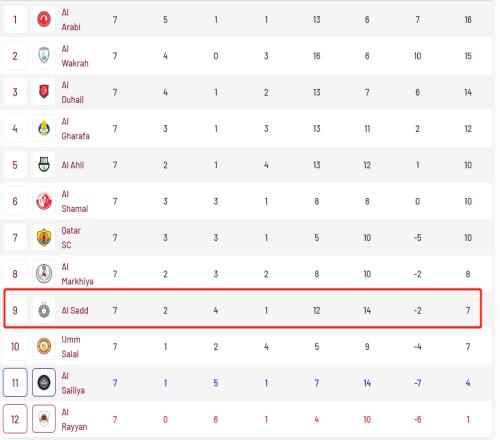The image size is (500, 440).
Task: Click the Al Shamal club logo
Action: tap(44, 201)
